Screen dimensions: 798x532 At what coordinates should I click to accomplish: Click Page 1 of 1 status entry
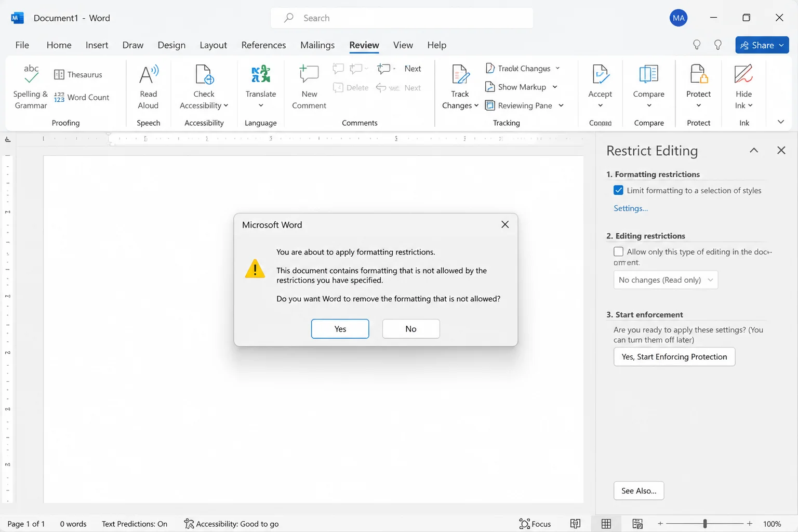[26, 524]
